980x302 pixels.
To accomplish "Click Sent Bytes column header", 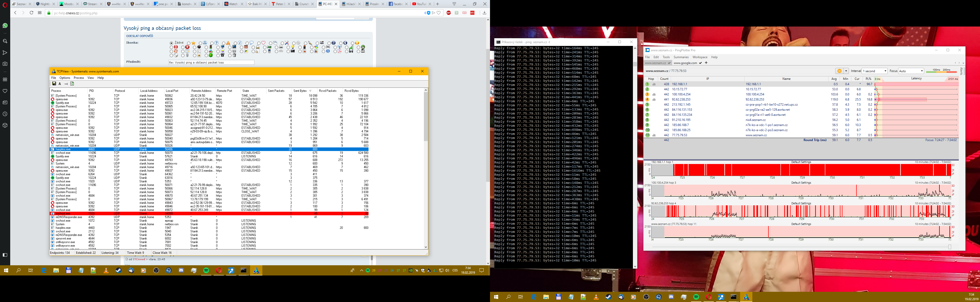I will coord(300,91).
